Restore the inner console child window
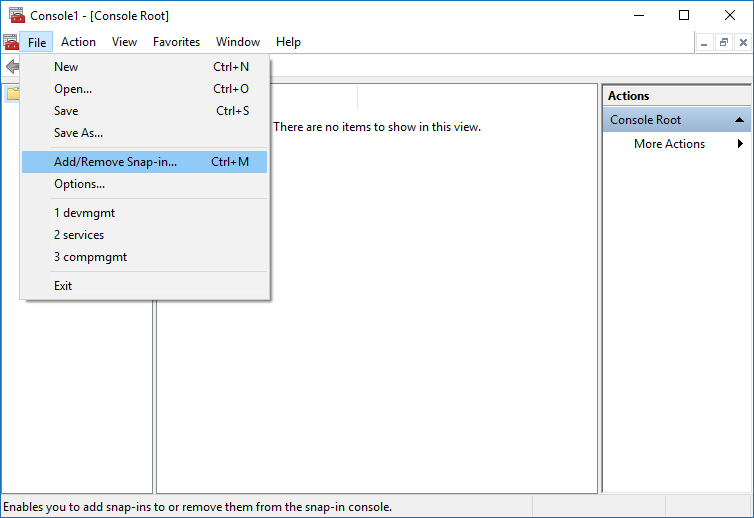Viewport: 754px width, 518px height. (724, 42)
